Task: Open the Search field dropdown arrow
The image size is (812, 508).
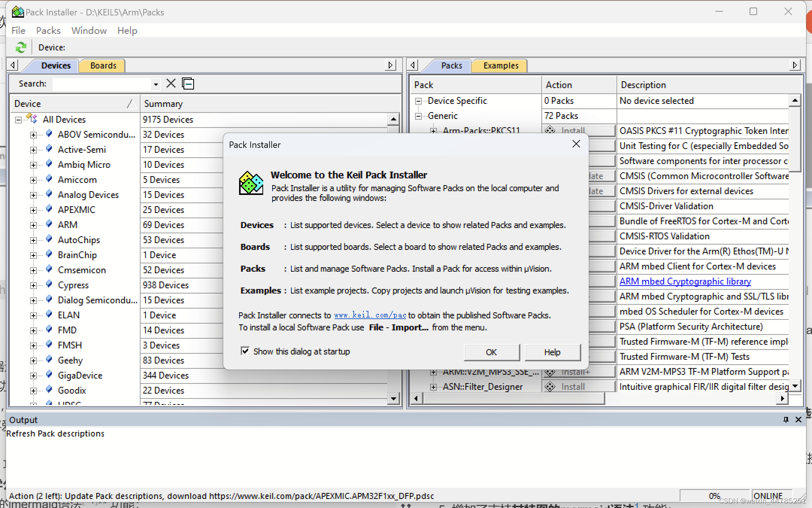Action: [x=156, y=84]
